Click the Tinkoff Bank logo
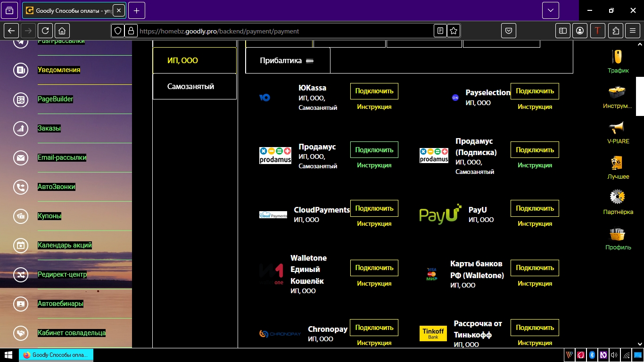 point(433,333)
